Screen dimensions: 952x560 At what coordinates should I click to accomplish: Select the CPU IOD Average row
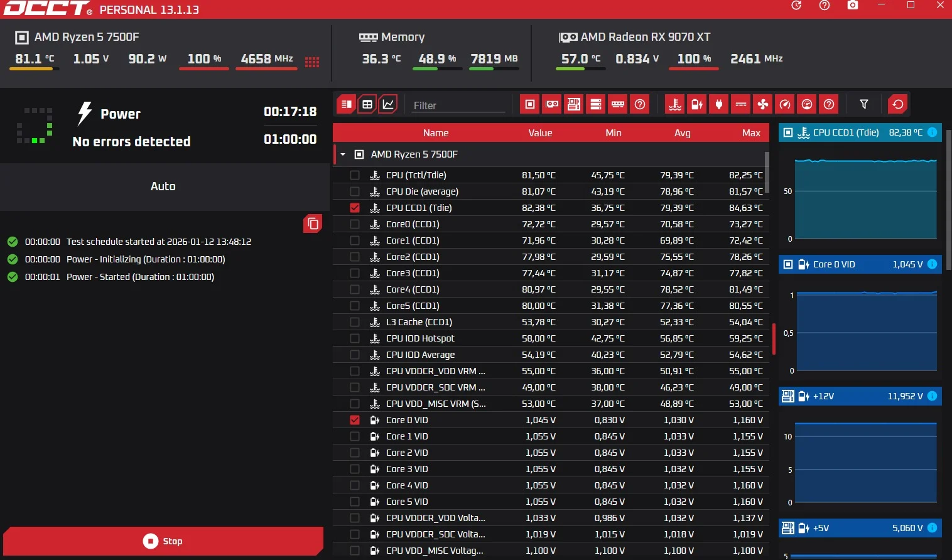coord(550,355)
